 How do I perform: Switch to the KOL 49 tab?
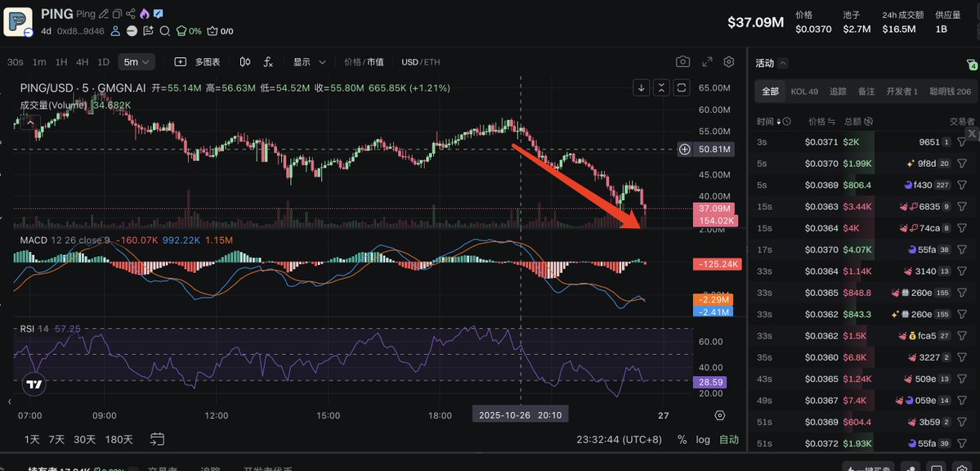804,92
